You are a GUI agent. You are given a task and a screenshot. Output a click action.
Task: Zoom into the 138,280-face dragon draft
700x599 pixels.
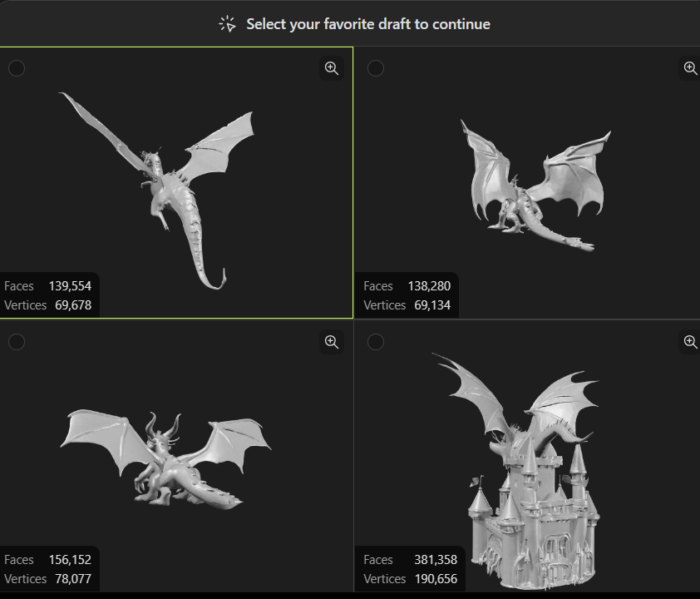point(690,68)
